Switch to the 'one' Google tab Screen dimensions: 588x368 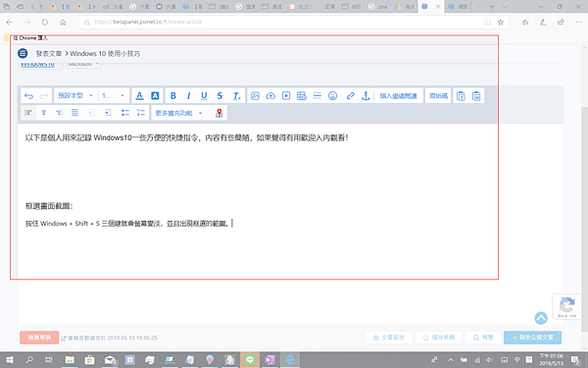pos(378,7)
